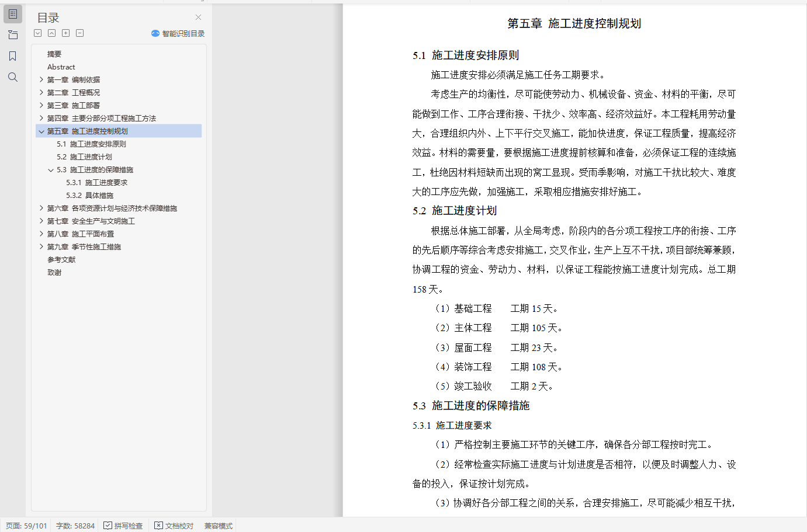
Task: Expand the 第八章 施工平面布置 outline entry
Action: coord(41,234)
